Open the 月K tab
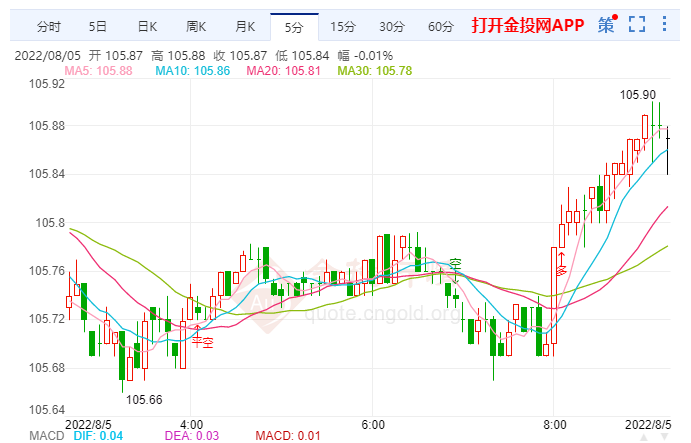The height and width of the screenshot is (443, 691). click(245, 27)
